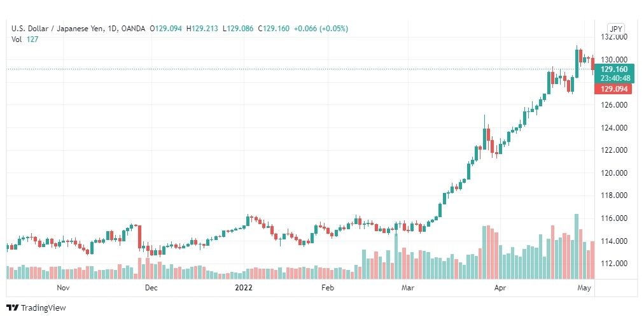Click the TradingView logo icon
The height and width of the screenshot is (319, 644).
point(12,308)
